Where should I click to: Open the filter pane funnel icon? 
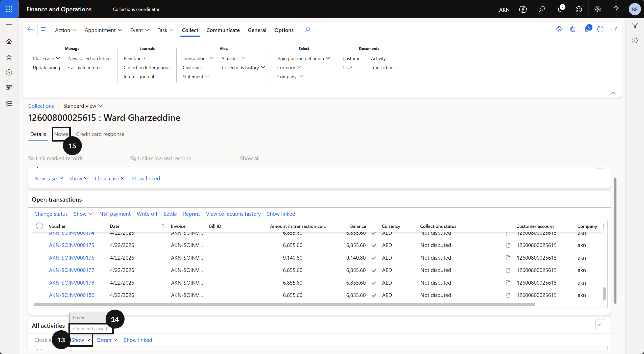pos(635,25)
